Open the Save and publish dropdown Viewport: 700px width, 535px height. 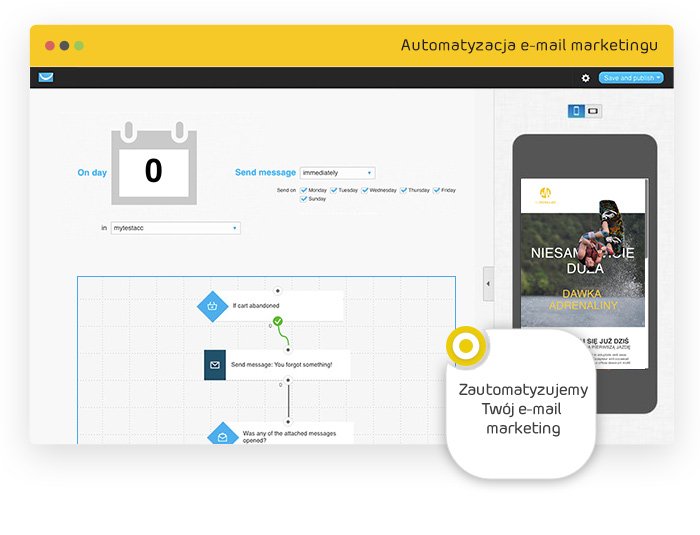tap(630, 78)
